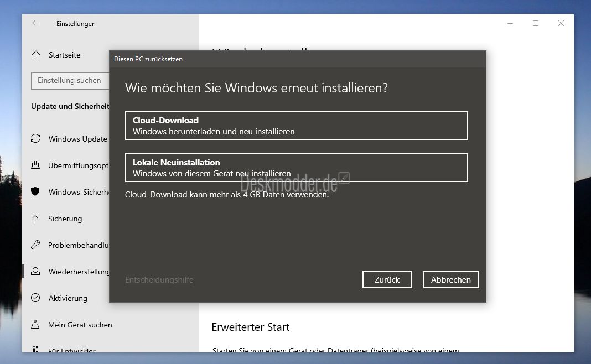Viewport: 591px width, 364px height.
Task: Click the Startseite home icon
Action: tap(36, 55)
